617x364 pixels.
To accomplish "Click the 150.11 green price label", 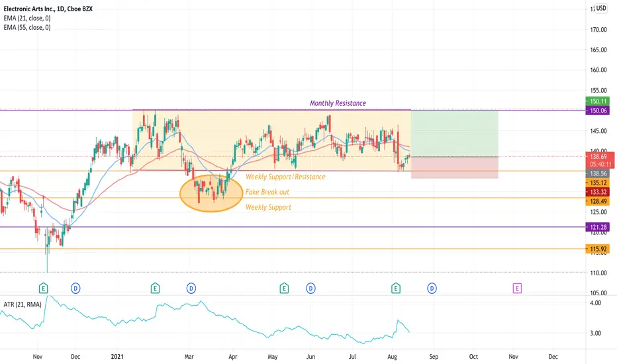I will tap(598, 101).
